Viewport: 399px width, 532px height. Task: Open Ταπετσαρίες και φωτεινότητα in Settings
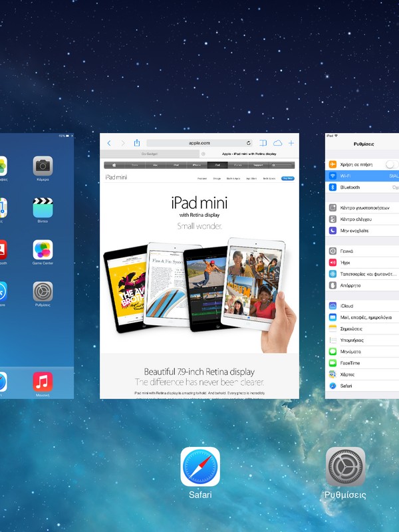pos(362,274)
